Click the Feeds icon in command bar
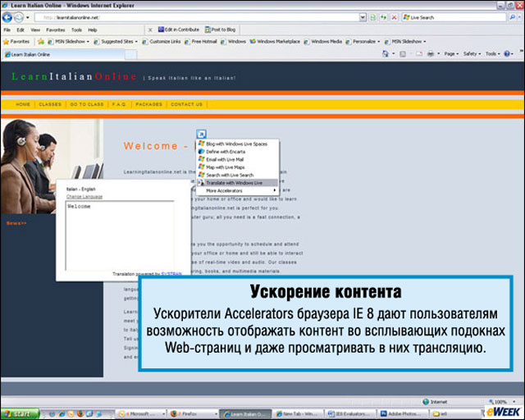This screenshot has width=525, height=420. click(403, 54)
